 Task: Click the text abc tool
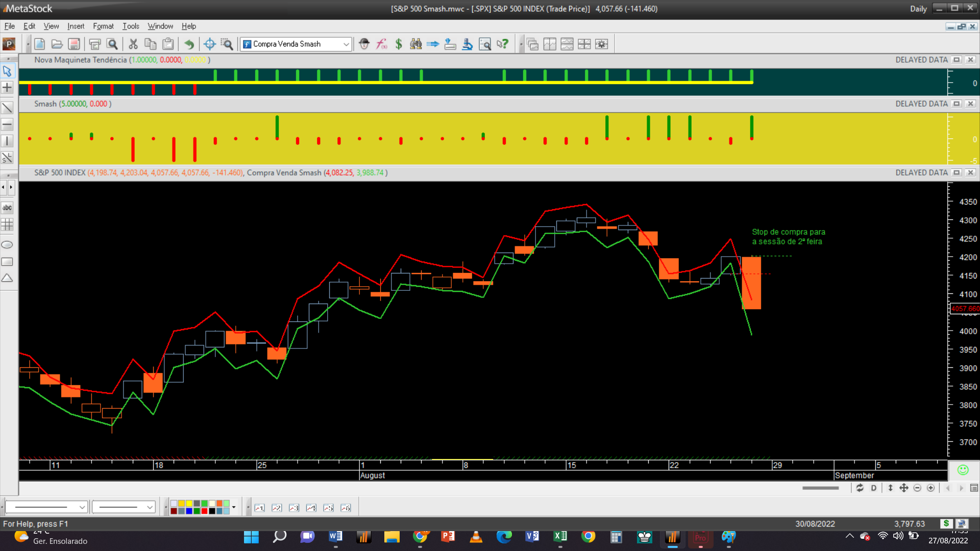click(7, 208)
